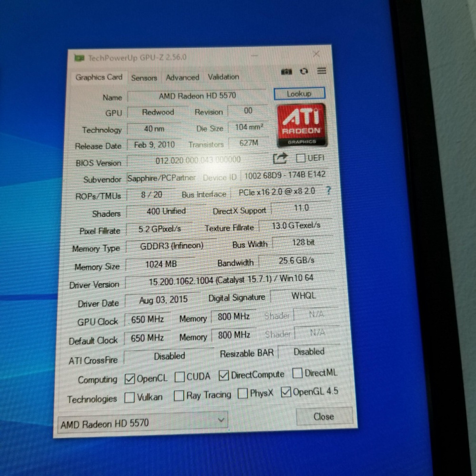Viewport: 476px width, 476px height.
Task: Click the Shader N/A field in GPU Clock row
Action: 316,314
